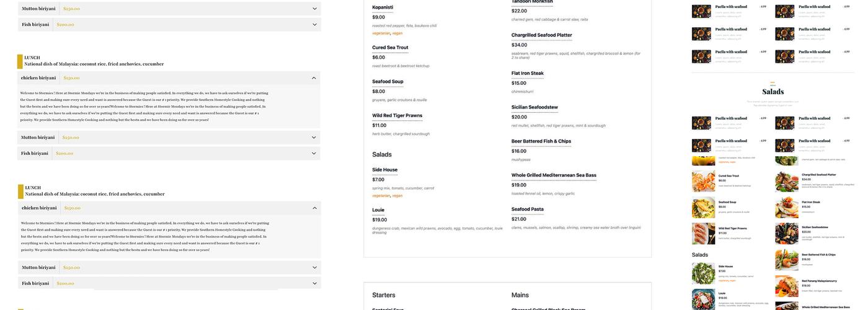Expand the topmost Mutton biriyani row chevron
868x310 pixels.
(314, 9)
